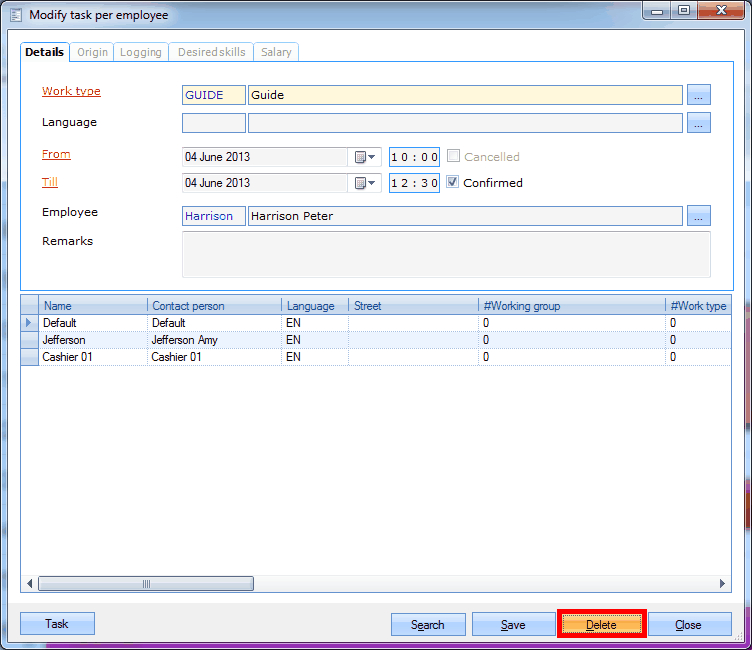Click the From time field 10:00
Image resolution: width=752 pixels, height=650 pixels.
(414, 157)
